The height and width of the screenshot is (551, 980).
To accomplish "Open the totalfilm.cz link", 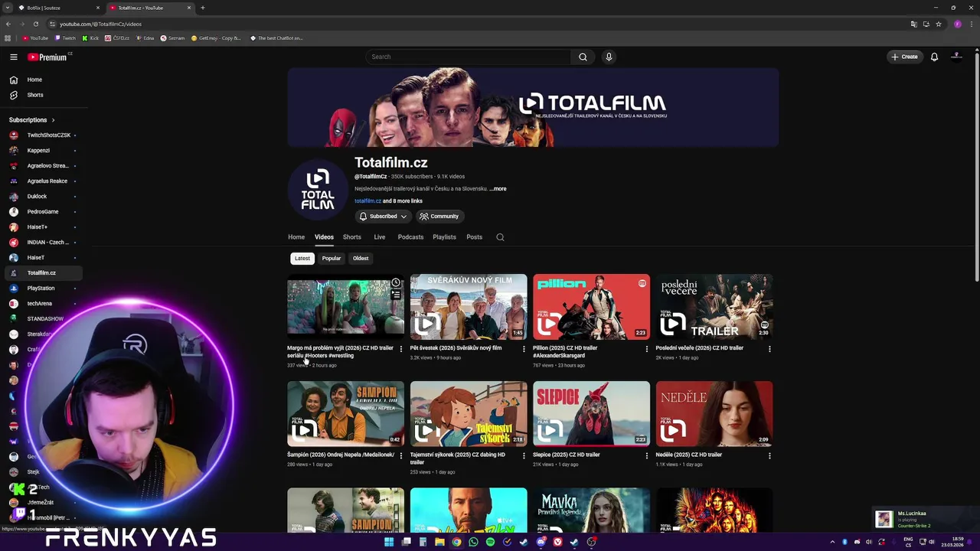I will [x=367, y=201].
